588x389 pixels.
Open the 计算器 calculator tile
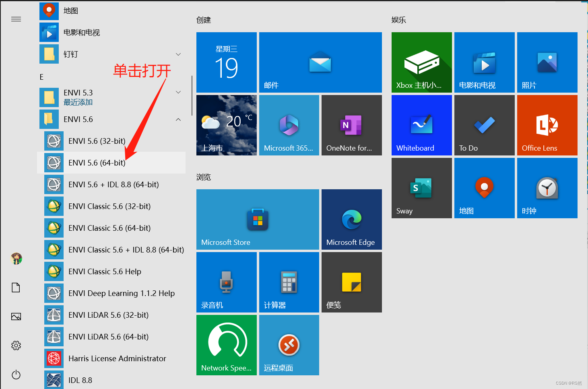(289, 282)
